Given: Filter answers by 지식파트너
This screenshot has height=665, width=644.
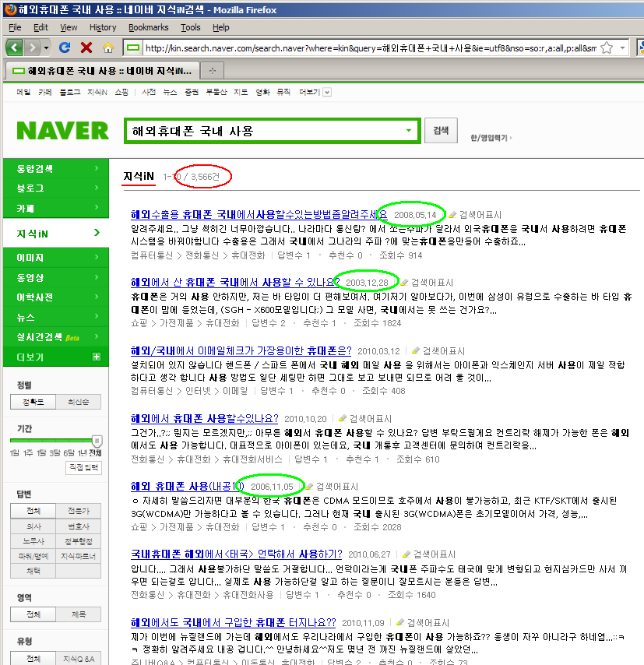Looking at the screenshot, I should tap(79, 556).
